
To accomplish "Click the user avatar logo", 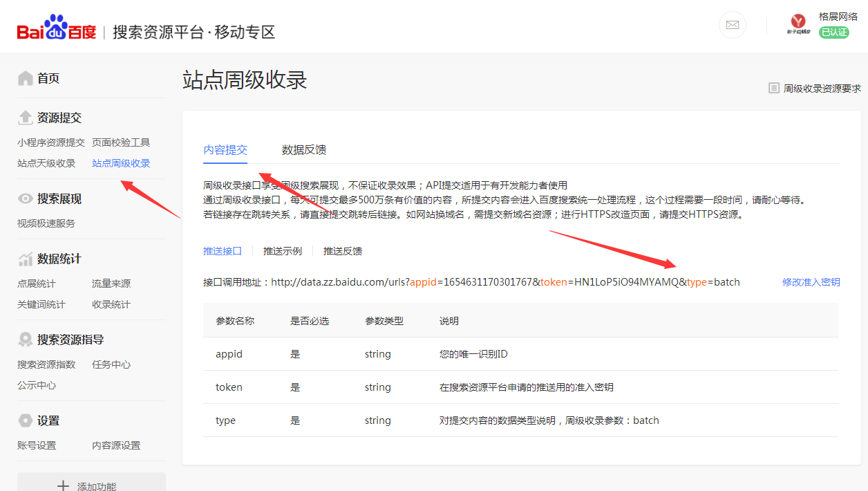I will [799, 25].
